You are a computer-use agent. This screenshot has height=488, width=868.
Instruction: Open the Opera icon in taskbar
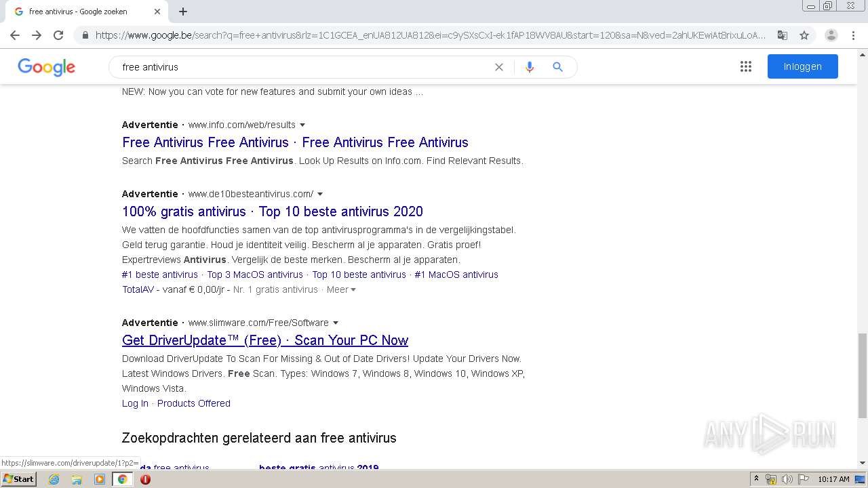tap(145, 479)
